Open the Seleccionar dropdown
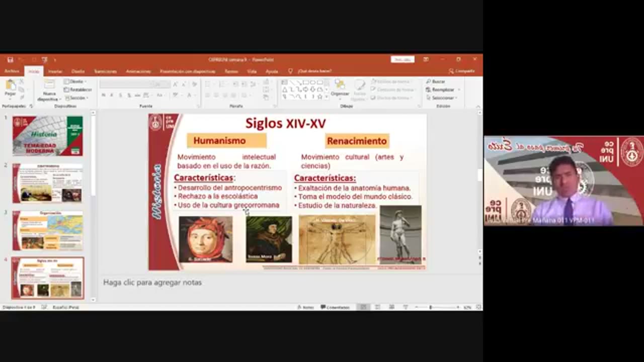This screenshot has width=644, height=362. (x=441, y=98)
